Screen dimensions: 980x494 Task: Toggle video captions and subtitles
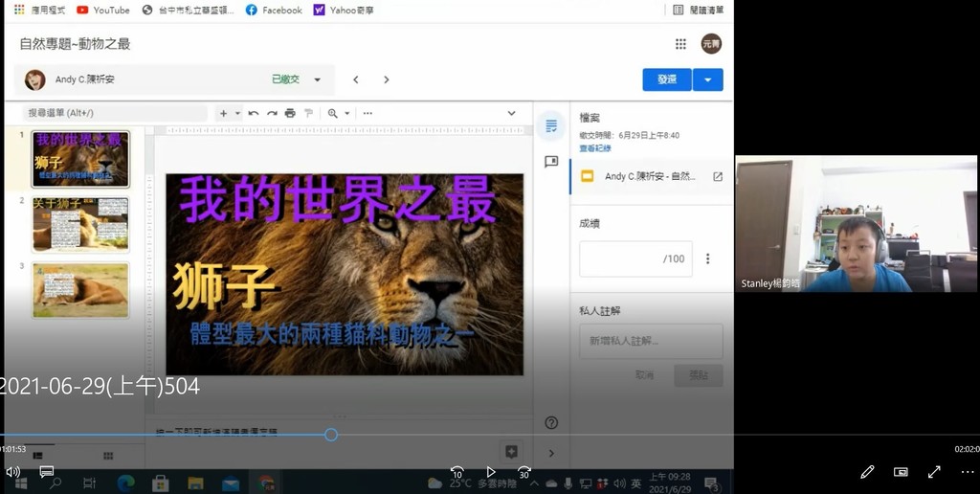pos(46,471)
